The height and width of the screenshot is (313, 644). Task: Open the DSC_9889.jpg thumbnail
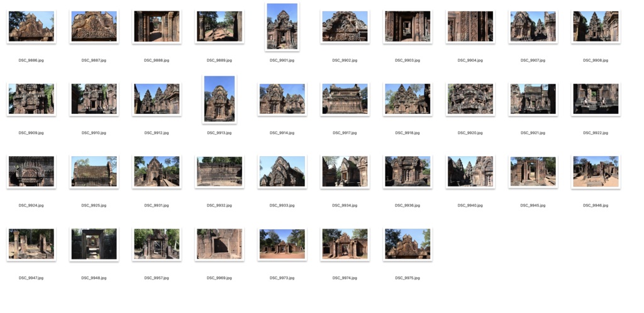pyautogui.click(x=219, y=26)
